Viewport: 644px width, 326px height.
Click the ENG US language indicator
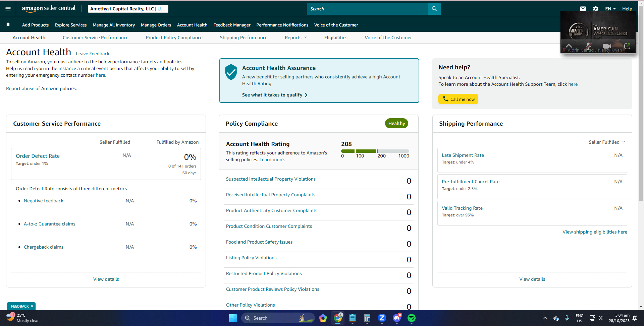[579, 318]
